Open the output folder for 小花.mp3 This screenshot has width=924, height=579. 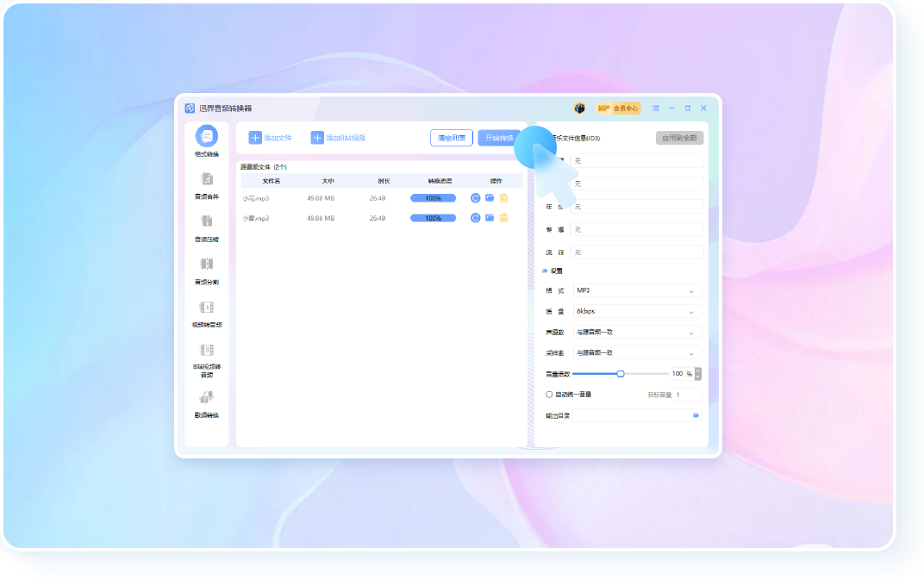pyautogui.click(x=490, y=198)
